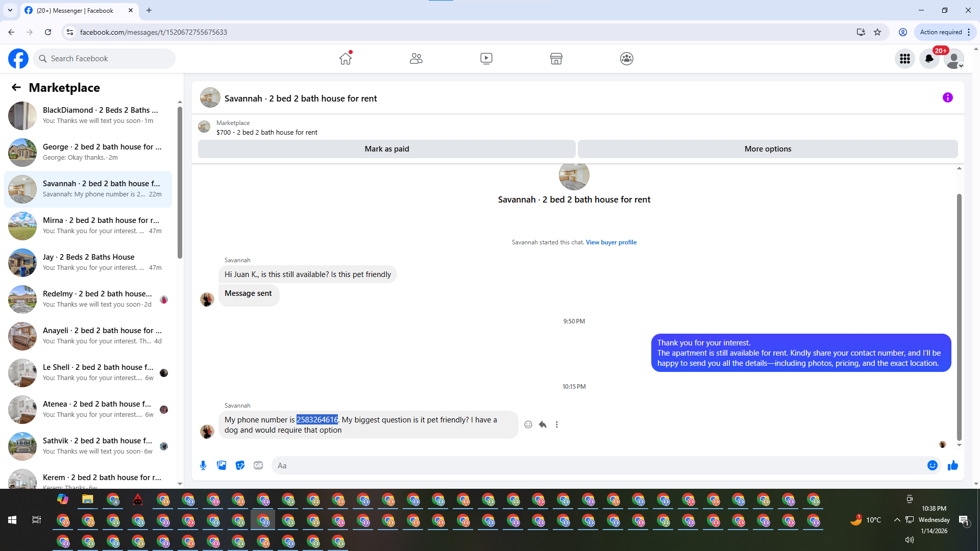Reply to Savannah's last message
Viewport: 980px width, 551px height.
pos(543,424)
